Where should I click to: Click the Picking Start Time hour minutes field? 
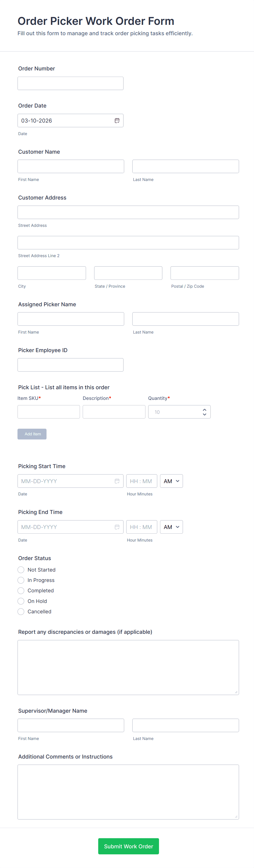[x=141, y=481]
